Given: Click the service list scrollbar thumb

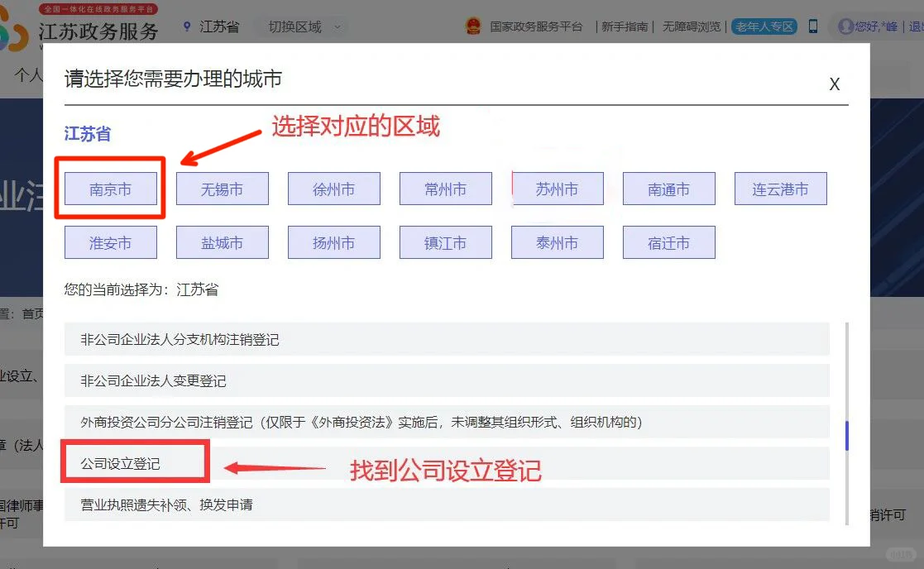Looking at the screenshot, I should coord(847,436).
